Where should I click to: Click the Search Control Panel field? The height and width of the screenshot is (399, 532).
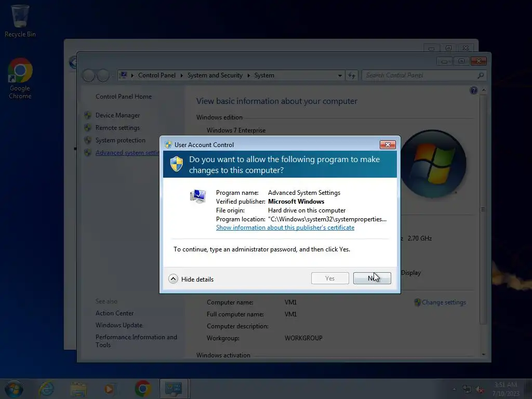[x=424, y=75]
